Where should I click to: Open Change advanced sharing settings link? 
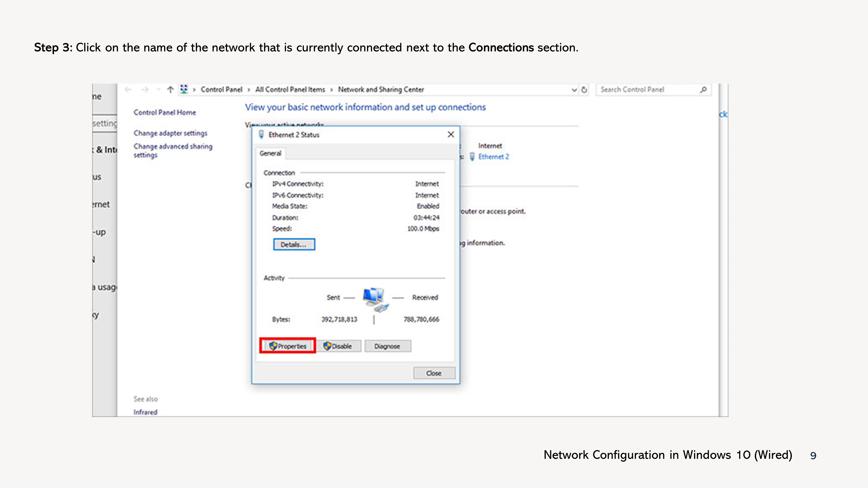click(173, 151)
